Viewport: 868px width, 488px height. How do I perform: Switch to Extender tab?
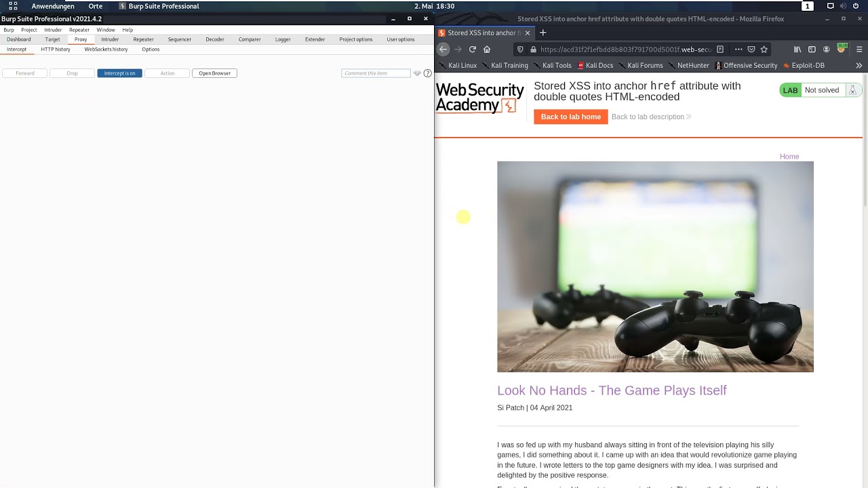click(x=315, y=39)
